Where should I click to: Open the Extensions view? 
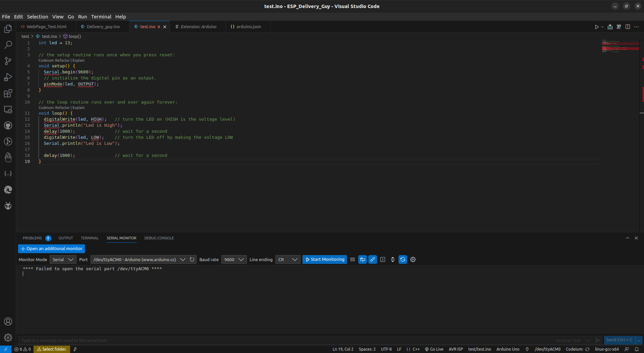pyautogui.click(x=8, y=93)
